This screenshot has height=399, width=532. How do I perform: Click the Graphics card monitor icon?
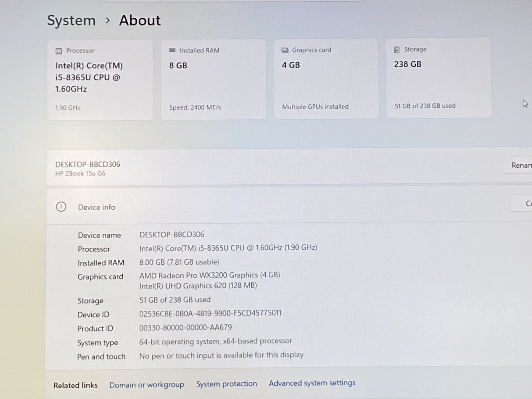(x=285, y=50)
